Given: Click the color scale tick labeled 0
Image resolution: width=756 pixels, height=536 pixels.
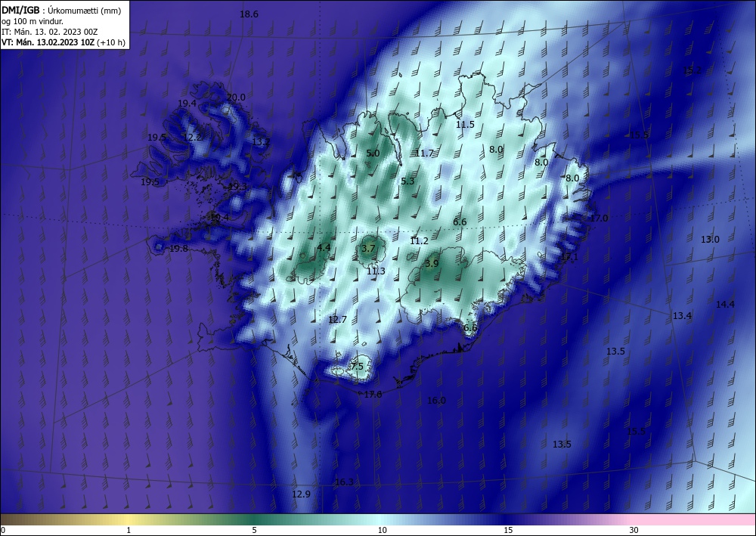Looking at the screenshot, I should pyautogui.click(x=3, y=531).
